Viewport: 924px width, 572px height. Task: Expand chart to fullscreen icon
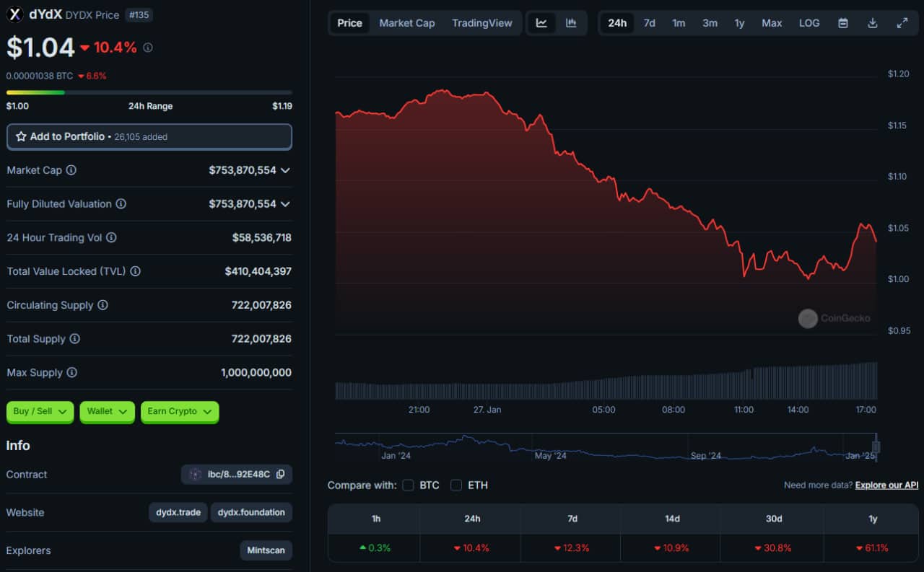point(902,23)
